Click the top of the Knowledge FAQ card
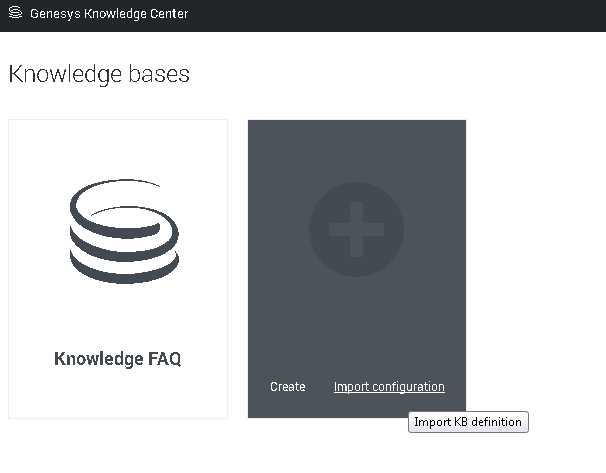The height and width of the screenshot is (473, 606). coord(117,135)
